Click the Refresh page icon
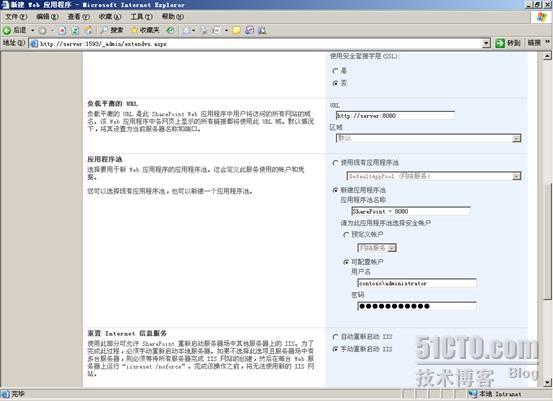This screenshot has height=401, width=553. coord(75,31)
